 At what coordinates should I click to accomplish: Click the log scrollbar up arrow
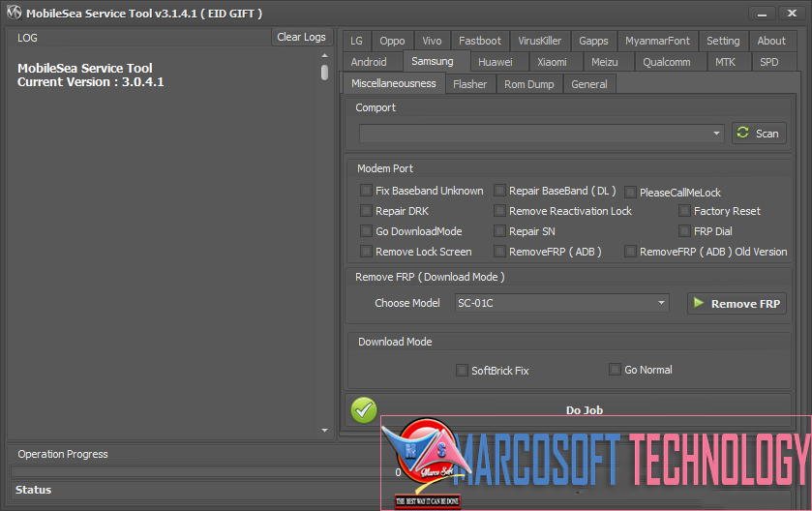324,55
